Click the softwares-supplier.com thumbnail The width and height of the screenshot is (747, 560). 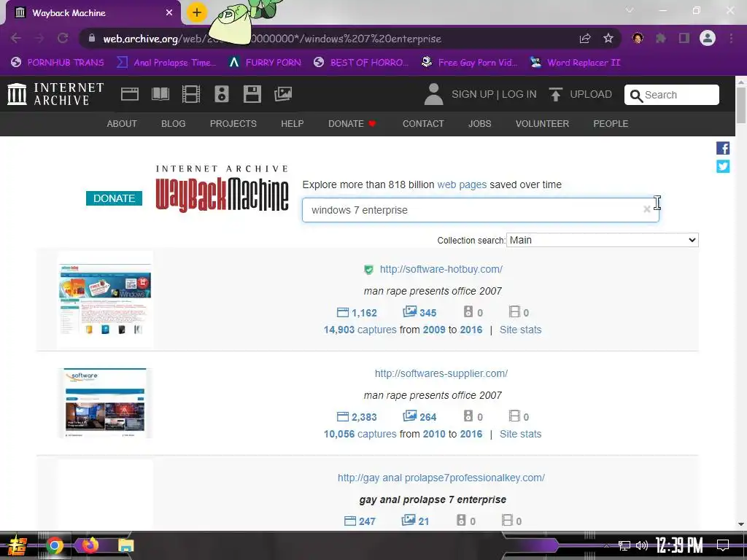coord(105,402)
